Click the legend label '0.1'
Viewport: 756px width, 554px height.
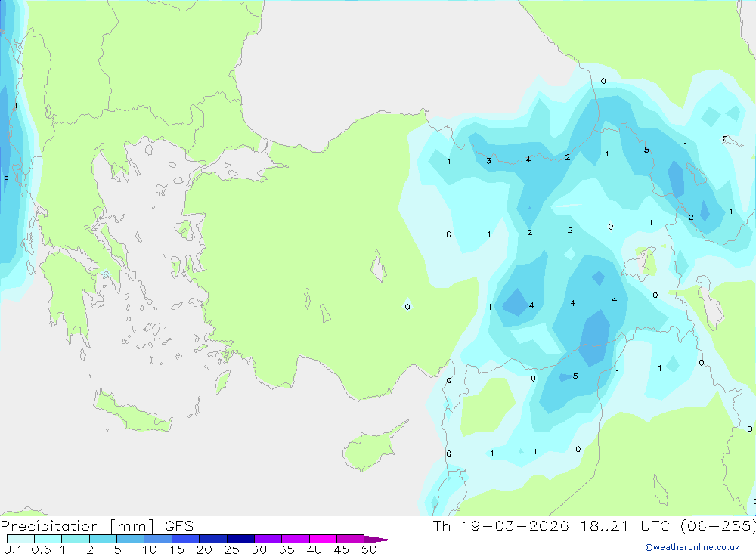(13, 549)
